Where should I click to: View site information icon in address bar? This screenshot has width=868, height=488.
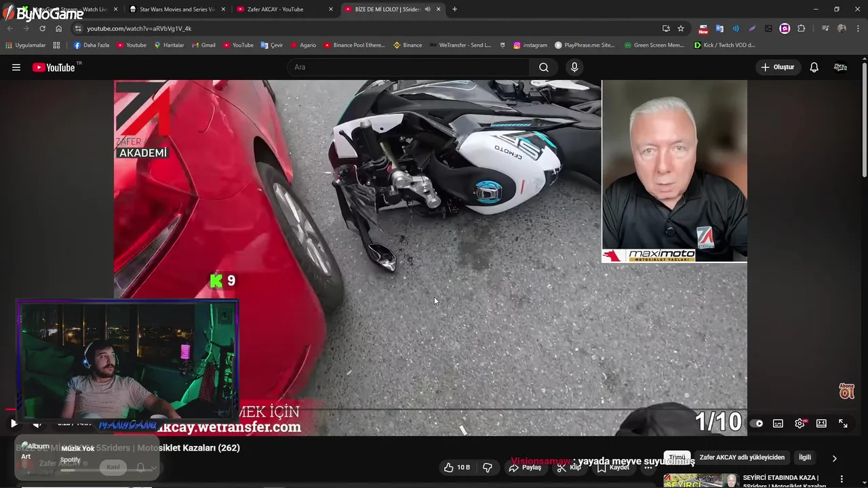coord(78,28)
